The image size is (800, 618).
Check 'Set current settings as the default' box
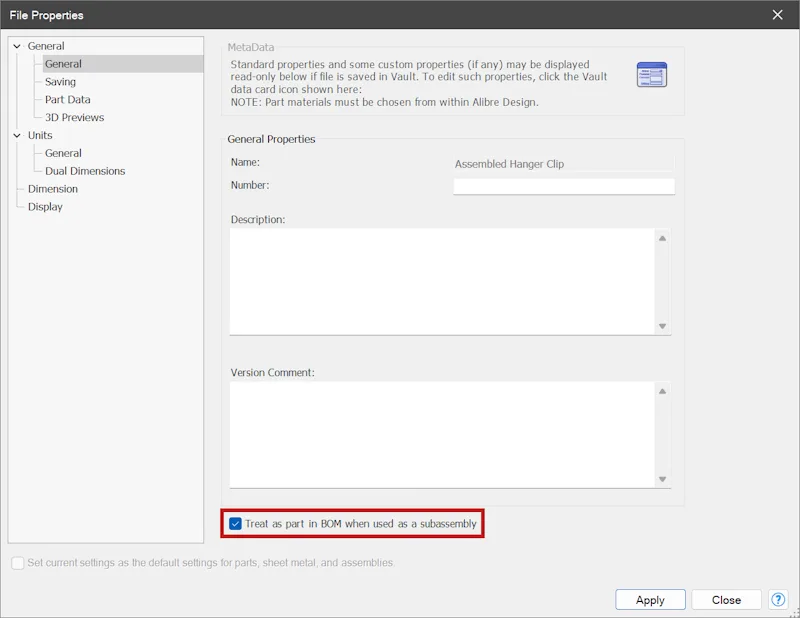pyautogui.click(x=17, y=563)
